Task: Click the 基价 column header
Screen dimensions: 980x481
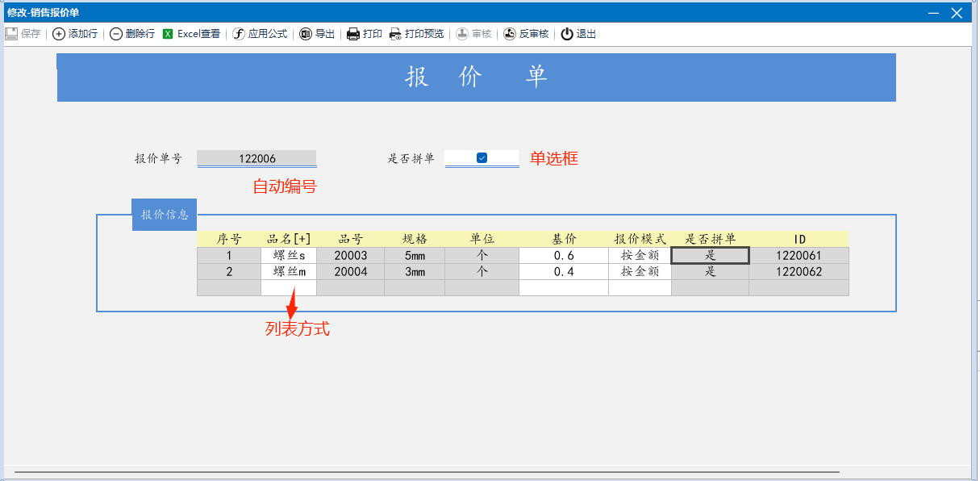Action: 564,239
